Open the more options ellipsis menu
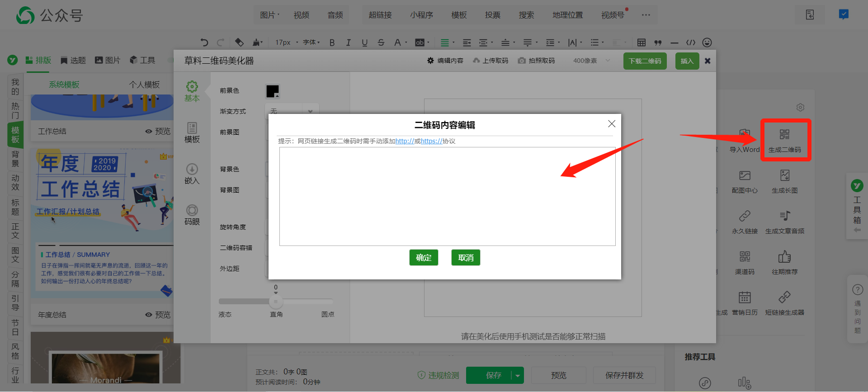 646,15
